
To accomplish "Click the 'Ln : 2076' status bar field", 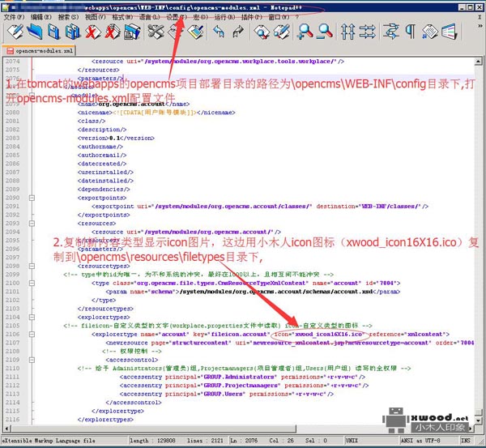I will pos(244,440).
